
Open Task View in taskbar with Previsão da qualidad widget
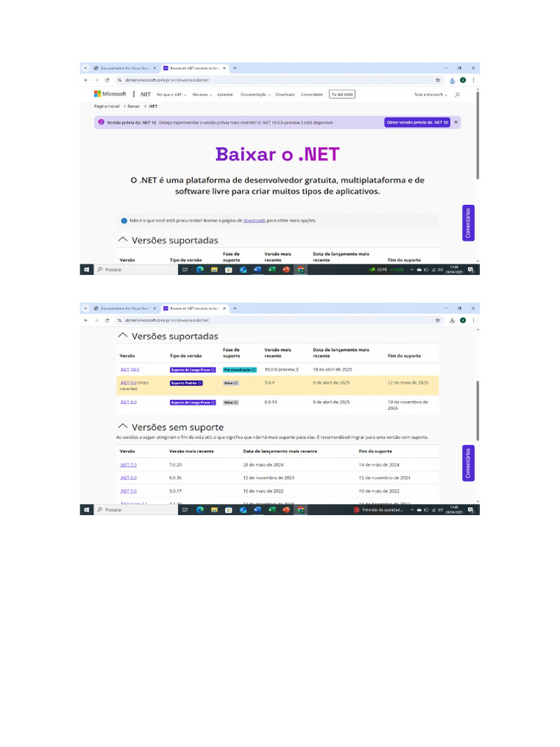185,510
